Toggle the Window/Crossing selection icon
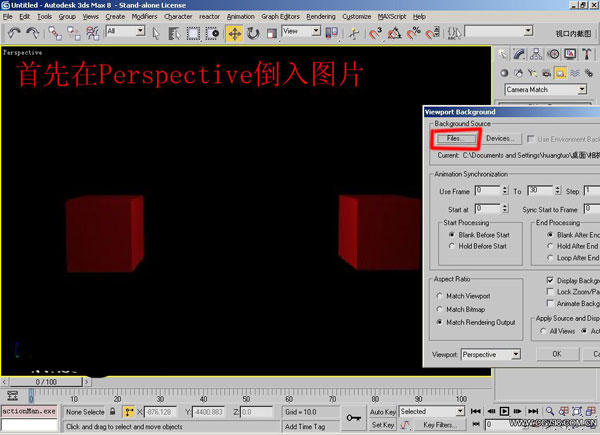The width and height of the screenshot is (600, 435). [x=212, y=33]
